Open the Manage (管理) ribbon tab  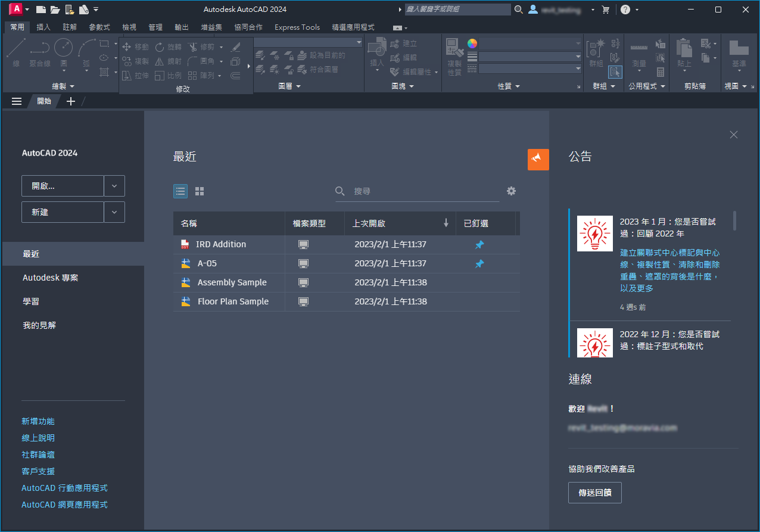(155, 27)
